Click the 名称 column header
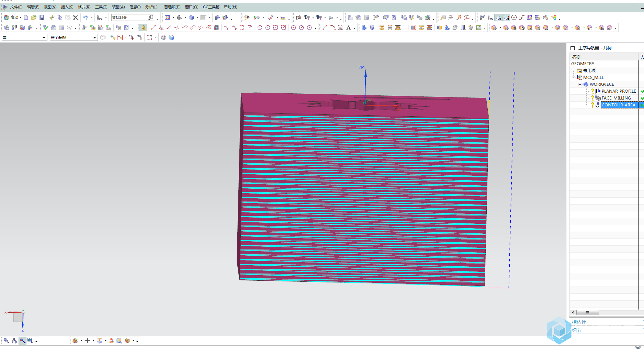This screenshot has height=349, width=644. [x=604, y=57]
